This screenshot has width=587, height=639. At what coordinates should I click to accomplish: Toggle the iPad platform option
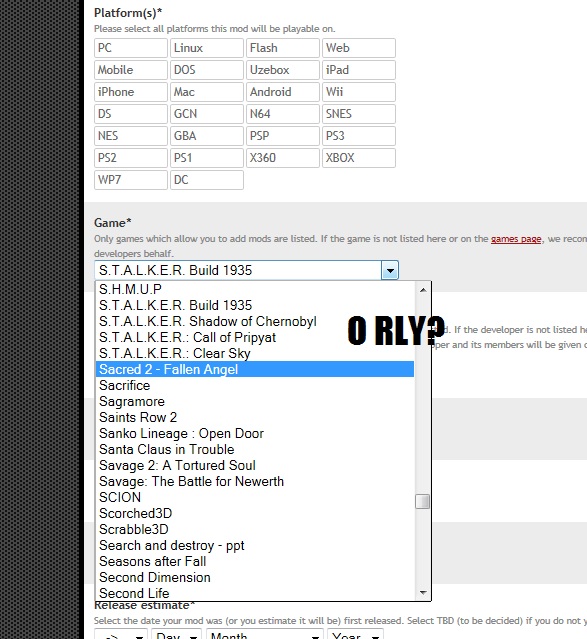click(359, 70)
